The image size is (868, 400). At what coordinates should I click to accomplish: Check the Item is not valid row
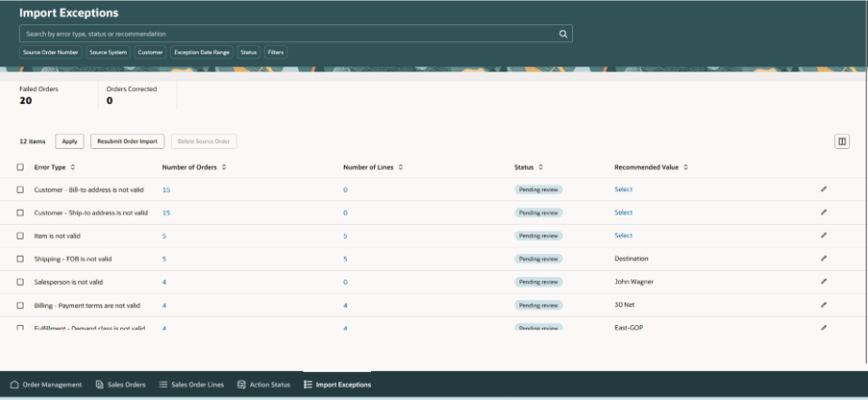click(x=20, y=236)
